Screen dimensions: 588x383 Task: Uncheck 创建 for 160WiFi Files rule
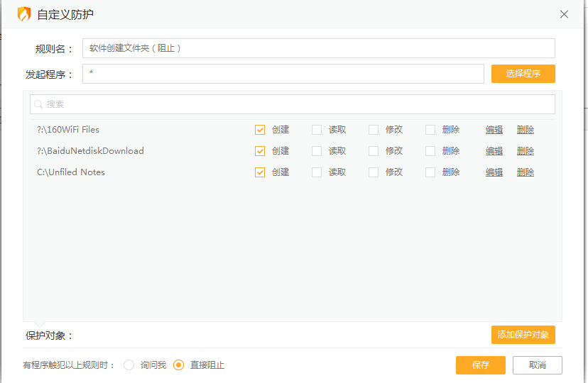(x=260, y=130)
